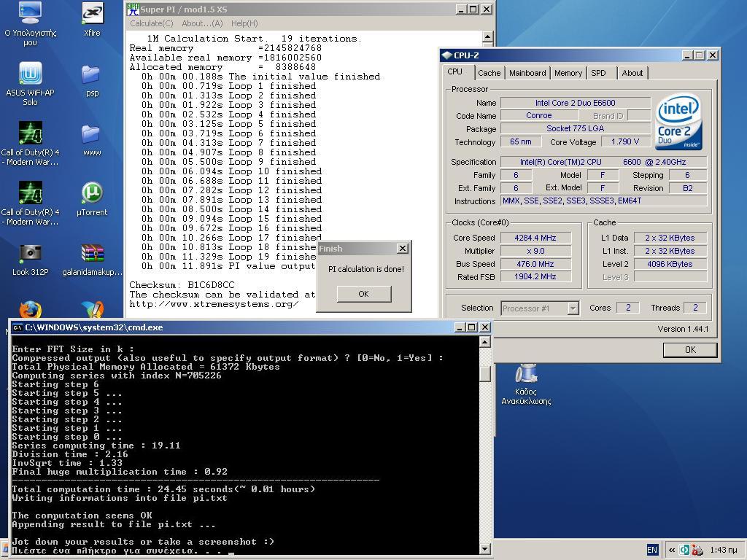This screenshot has width=747, height=560.
Task: Click the Threads value field
Action: (x=695, y=308)
